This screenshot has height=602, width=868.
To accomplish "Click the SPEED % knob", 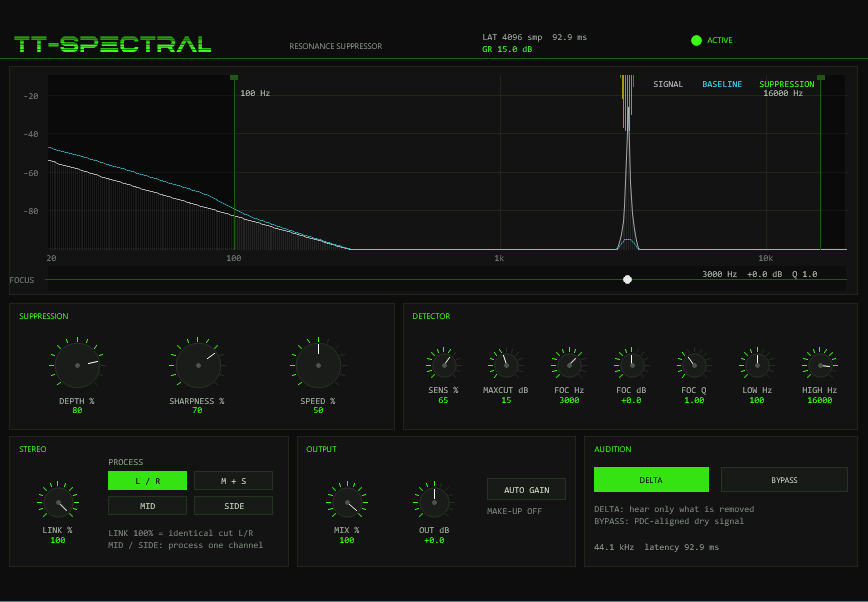I will 318,366.
